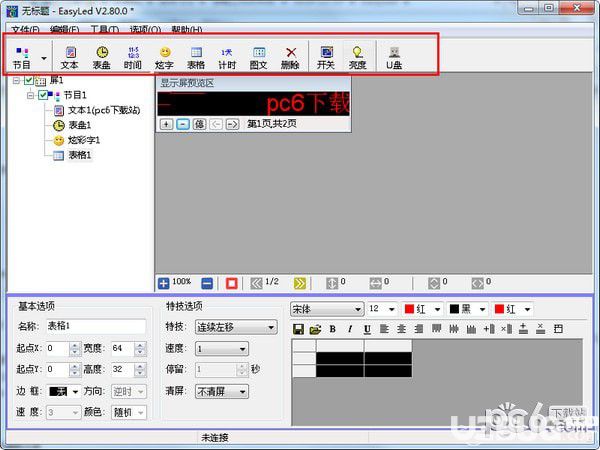Go to next page yellow arrows
The width and height of the screenshot is (600, 450).
coord(300,284)
